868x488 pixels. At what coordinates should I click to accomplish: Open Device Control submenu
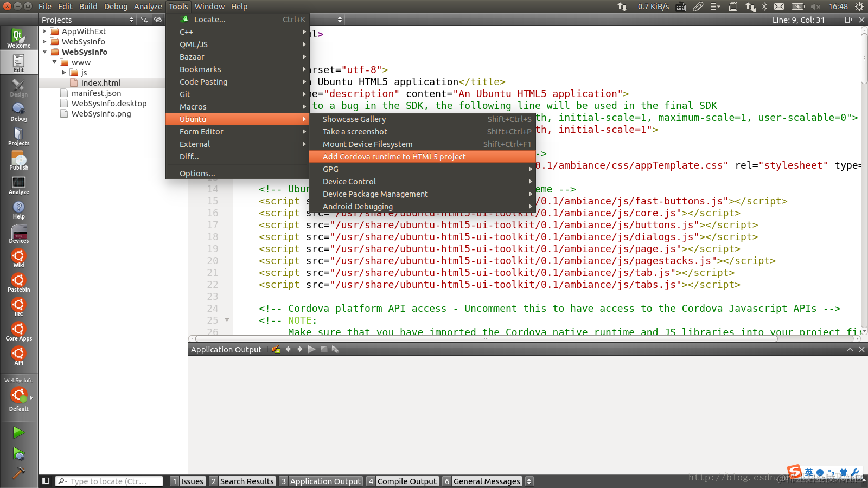tap(422, 182)
